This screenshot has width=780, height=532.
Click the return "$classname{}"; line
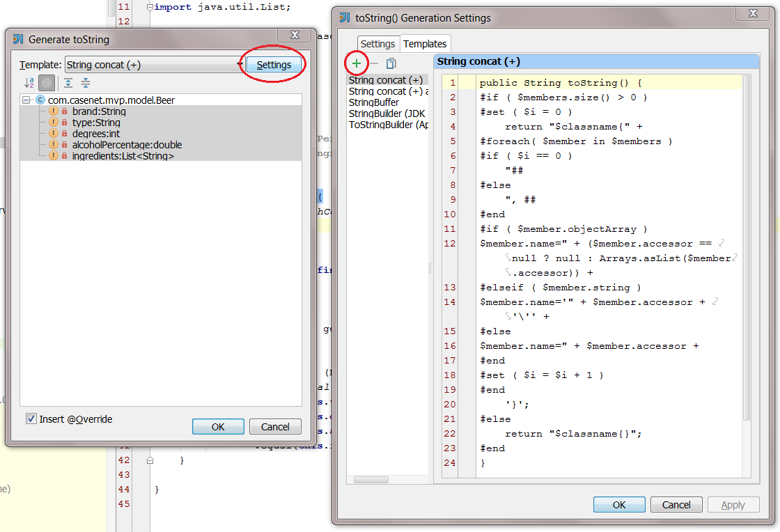coord(574,434)
